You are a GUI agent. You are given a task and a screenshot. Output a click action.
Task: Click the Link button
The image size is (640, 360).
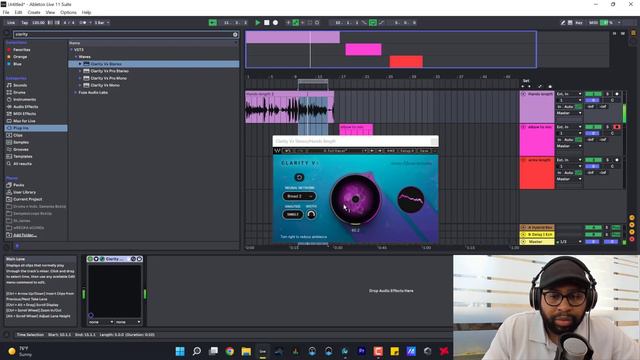[11, 22]
